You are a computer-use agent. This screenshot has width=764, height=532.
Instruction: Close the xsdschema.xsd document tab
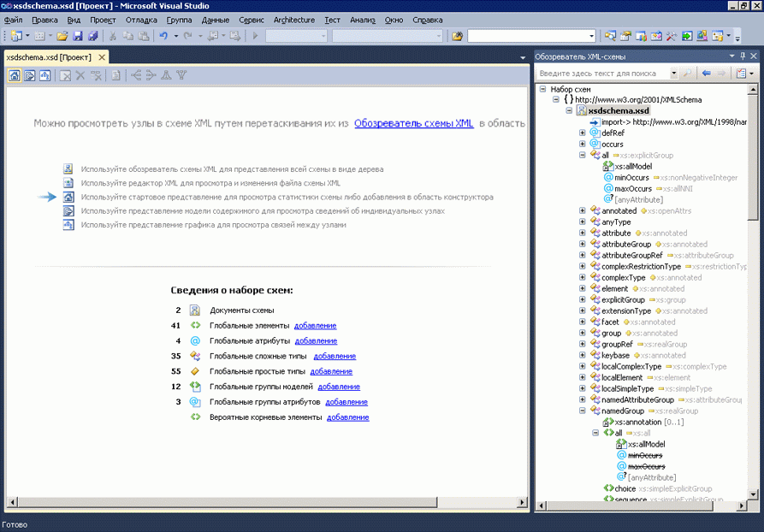[102, 57]
